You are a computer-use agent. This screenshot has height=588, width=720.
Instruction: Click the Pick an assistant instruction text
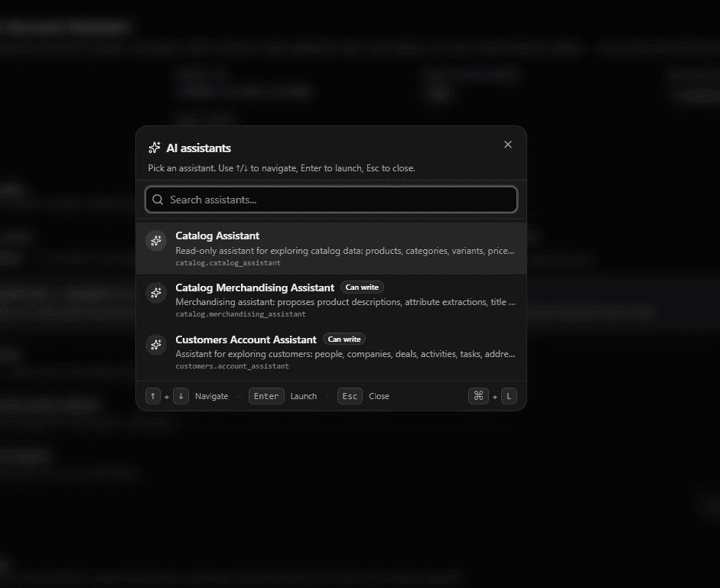point(282,168)
